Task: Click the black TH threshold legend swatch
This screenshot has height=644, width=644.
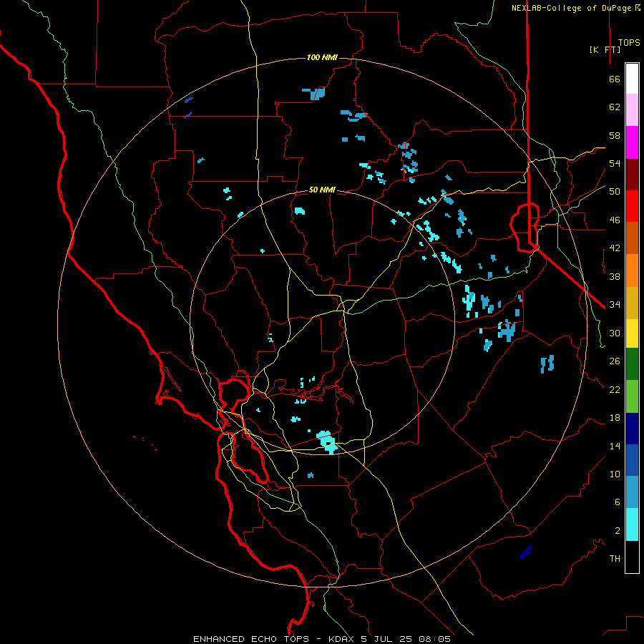Action: (x=632, y=557)
